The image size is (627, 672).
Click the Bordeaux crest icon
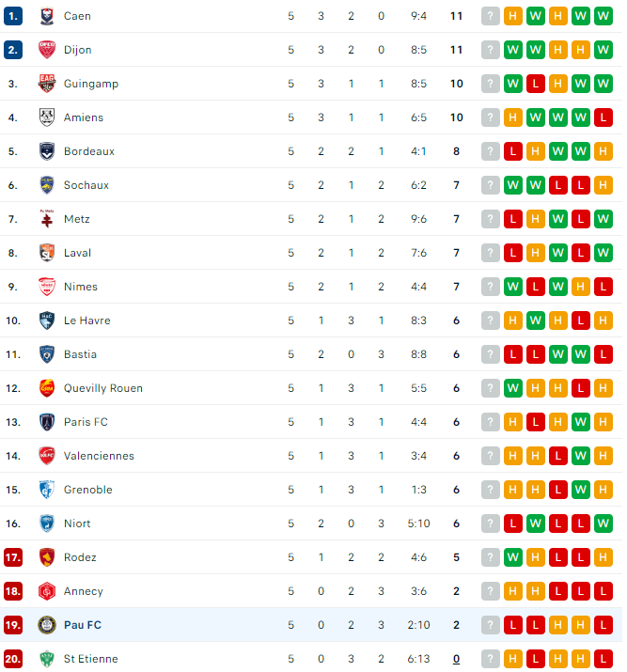coord(47,151)
